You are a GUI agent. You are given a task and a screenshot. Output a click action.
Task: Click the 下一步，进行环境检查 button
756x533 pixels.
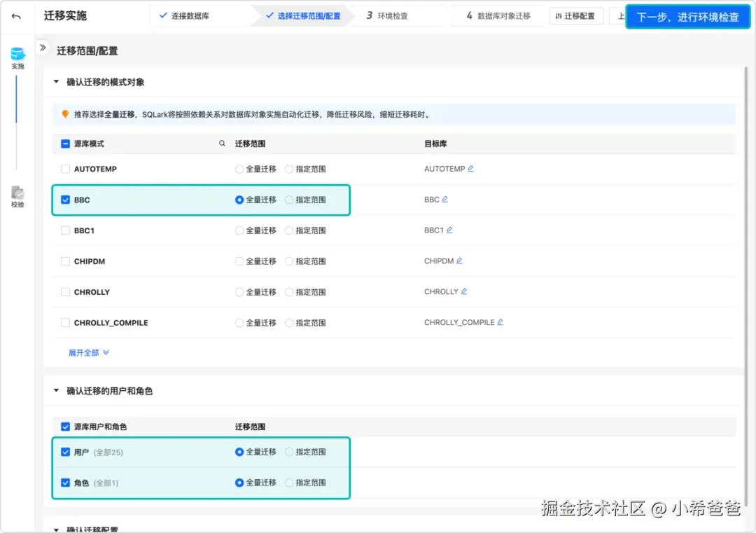(x=688, y=15)
